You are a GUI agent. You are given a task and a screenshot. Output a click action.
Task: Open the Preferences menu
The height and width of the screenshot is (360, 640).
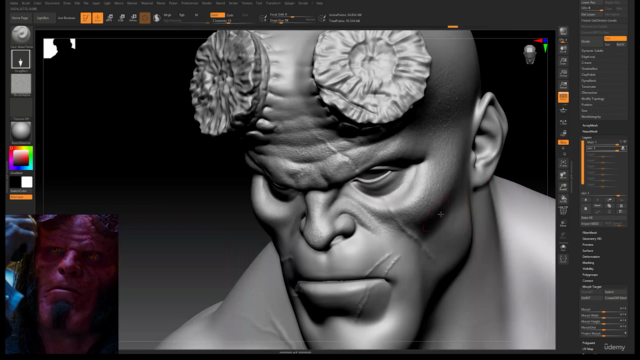(x=189, y=3)
